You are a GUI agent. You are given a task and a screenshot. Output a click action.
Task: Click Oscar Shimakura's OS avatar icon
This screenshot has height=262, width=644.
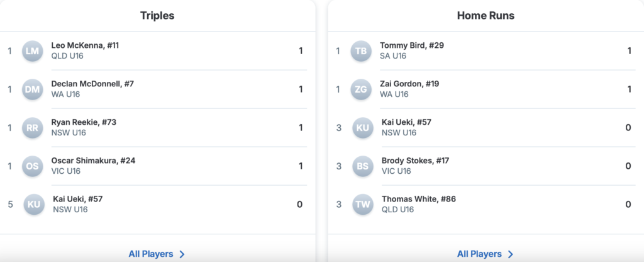[x=32, y=166]
